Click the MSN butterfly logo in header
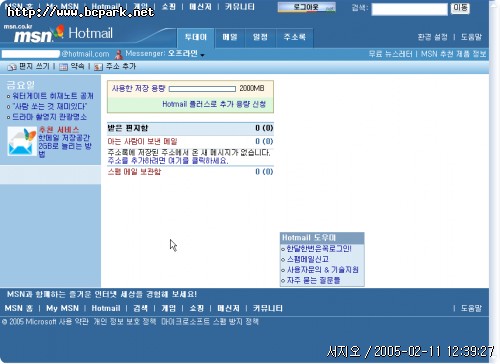Screen dimensions: 500x364 click(x=59, y=32)
